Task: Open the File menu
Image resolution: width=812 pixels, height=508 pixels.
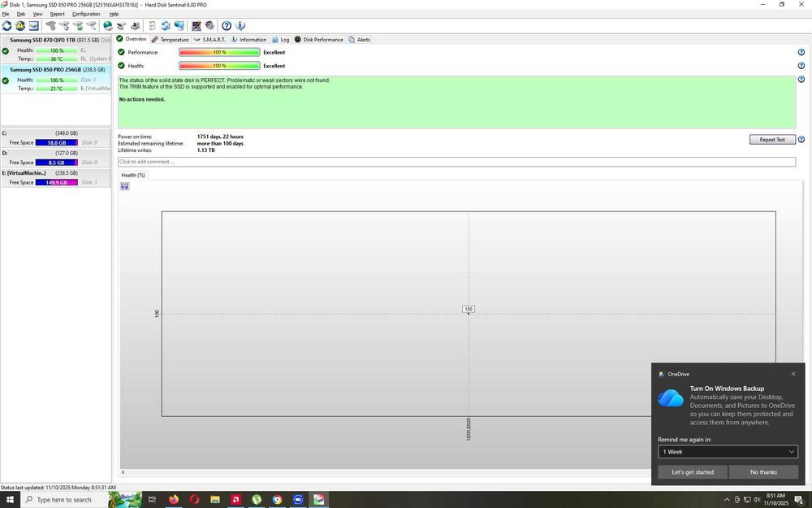Action: tap(5, 14)
